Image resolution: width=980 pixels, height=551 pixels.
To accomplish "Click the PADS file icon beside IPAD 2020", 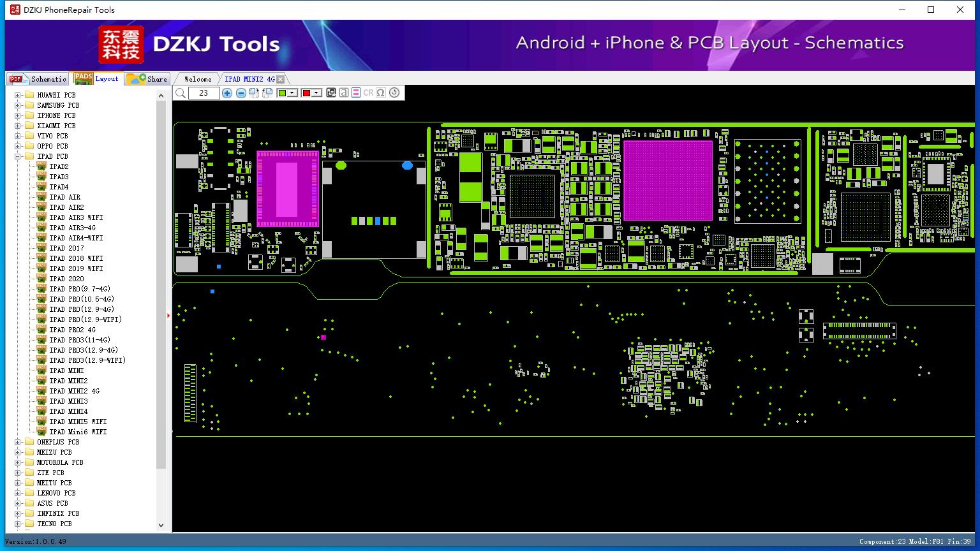I will (x=41, y=279).
